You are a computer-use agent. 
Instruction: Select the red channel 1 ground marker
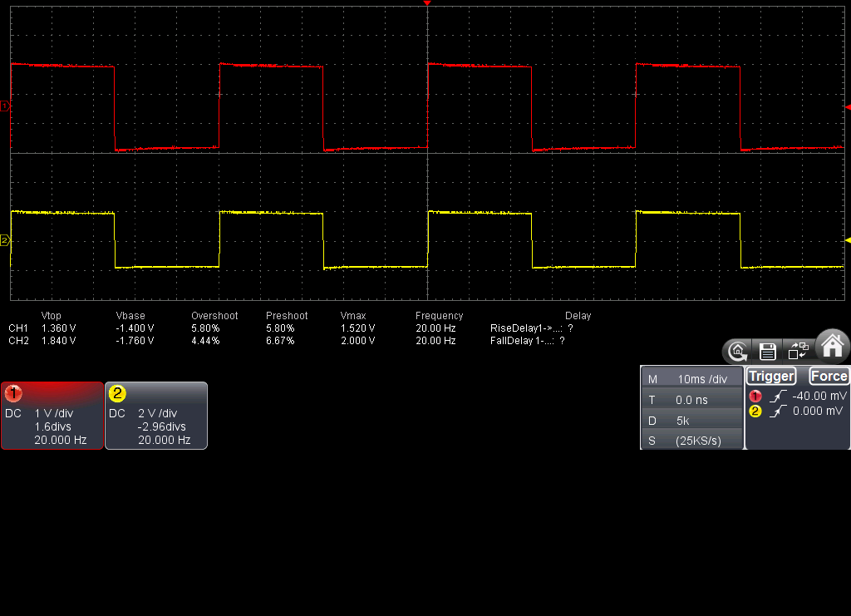coord(4,106)
